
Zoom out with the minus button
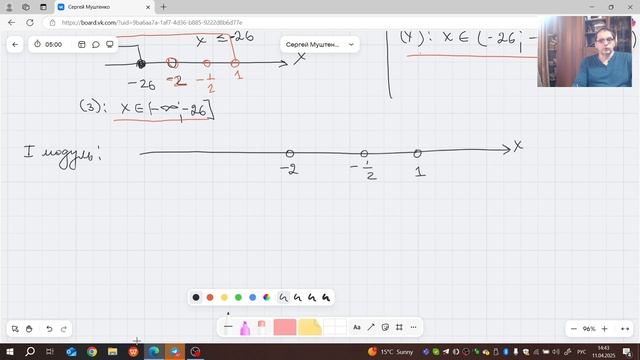tap(573, 329)
